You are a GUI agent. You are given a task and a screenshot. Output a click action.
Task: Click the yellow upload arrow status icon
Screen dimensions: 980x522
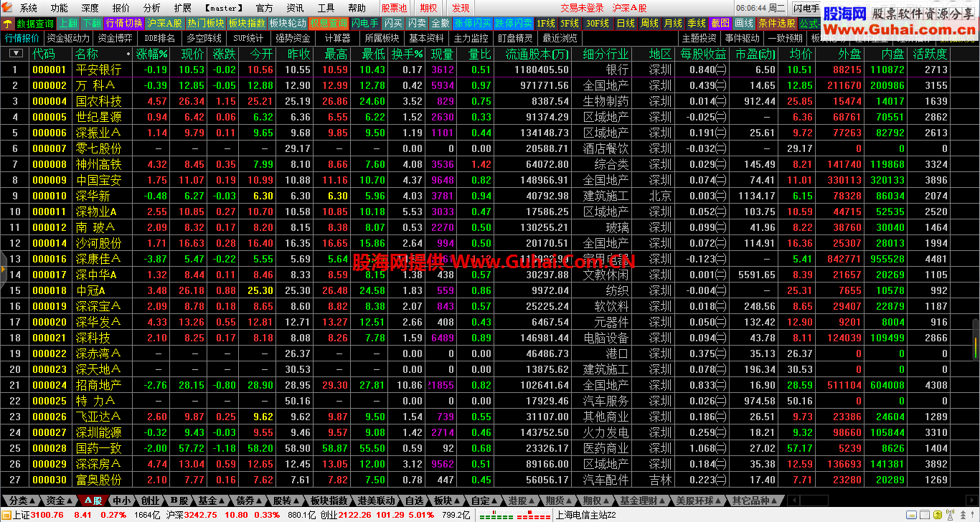point(938,515)
